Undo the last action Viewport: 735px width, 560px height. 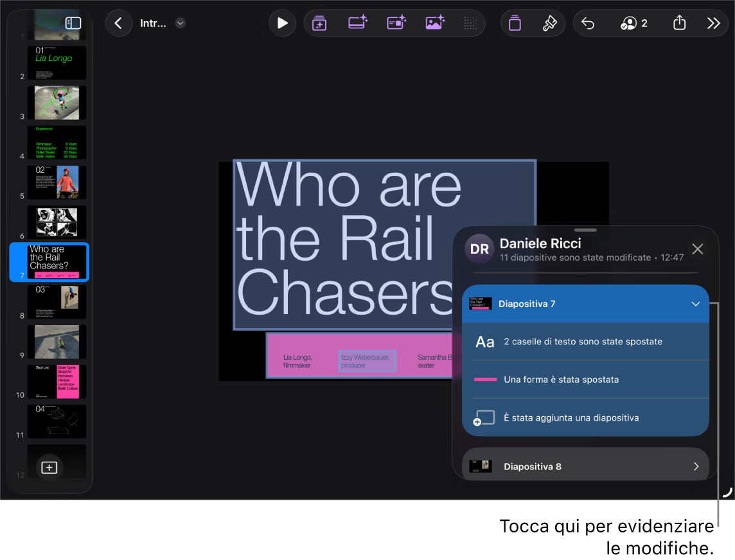tap(588, 23)
